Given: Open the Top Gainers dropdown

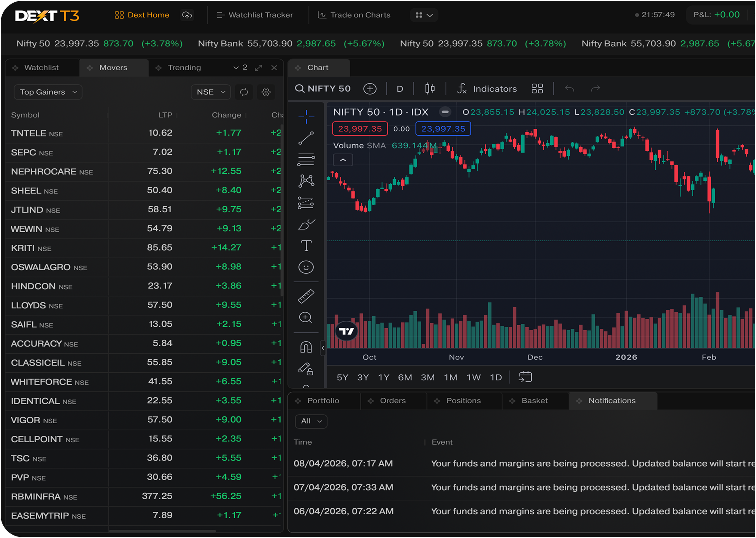Looking at the screenshot, I should click(x=48, y=92).
